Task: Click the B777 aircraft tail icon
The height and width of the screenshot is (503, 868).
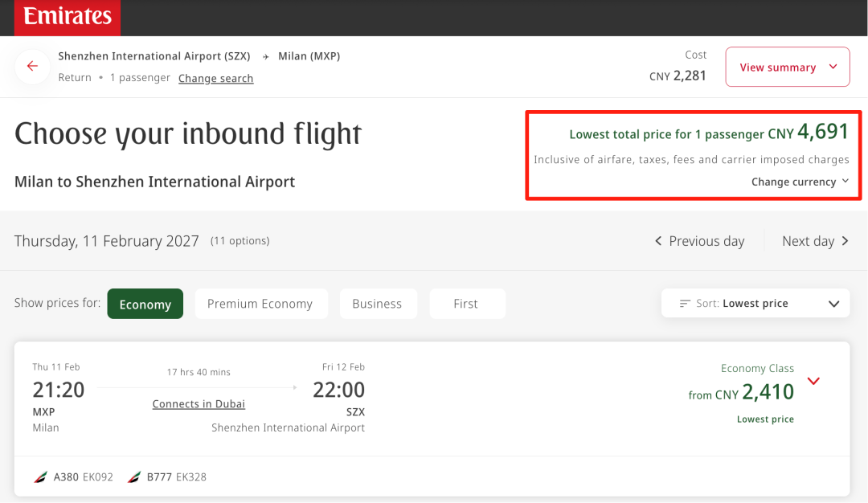Action: pyautogui.click(x=133, y=477)
